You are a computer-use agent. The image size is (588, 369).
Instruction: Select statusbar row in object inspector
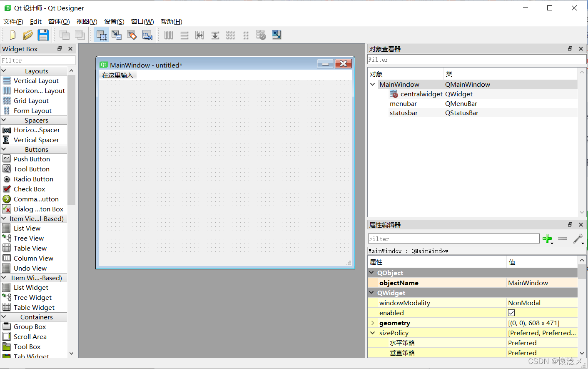point(473,113)
